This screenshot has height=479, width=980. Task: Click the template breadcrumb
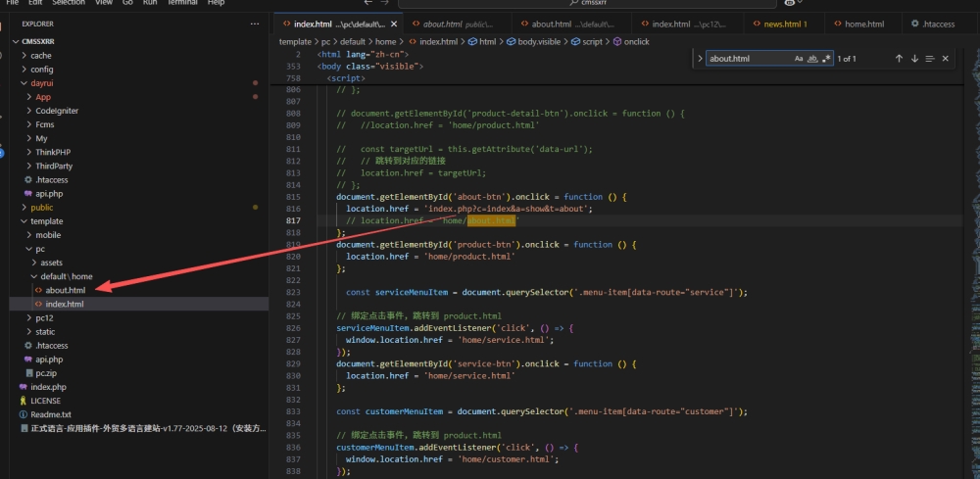295,42
